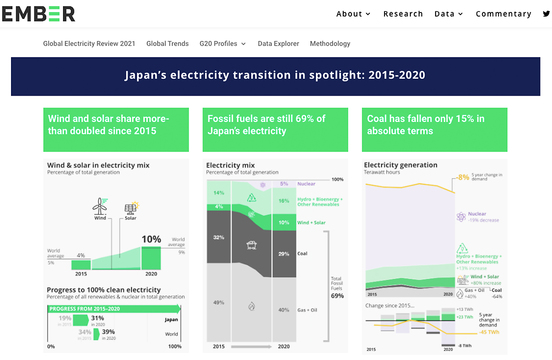Click the Nuclear legend label in the mix chart

point(306,184)
